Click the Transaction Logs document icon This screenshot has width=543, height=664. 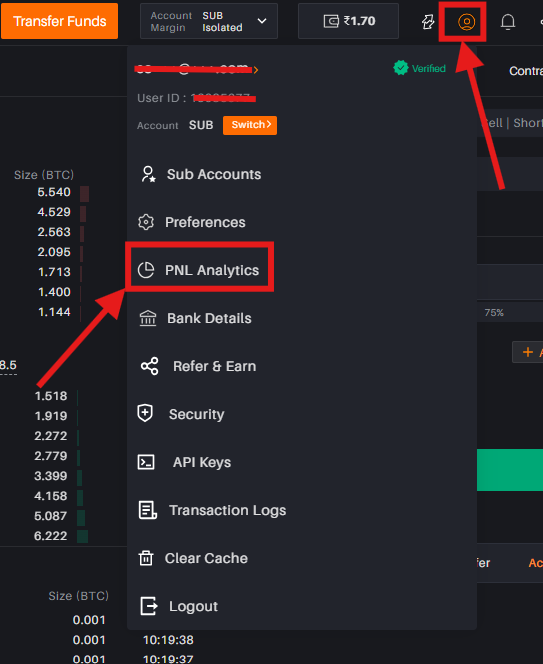pyautogui.click(x=148, y=510)
